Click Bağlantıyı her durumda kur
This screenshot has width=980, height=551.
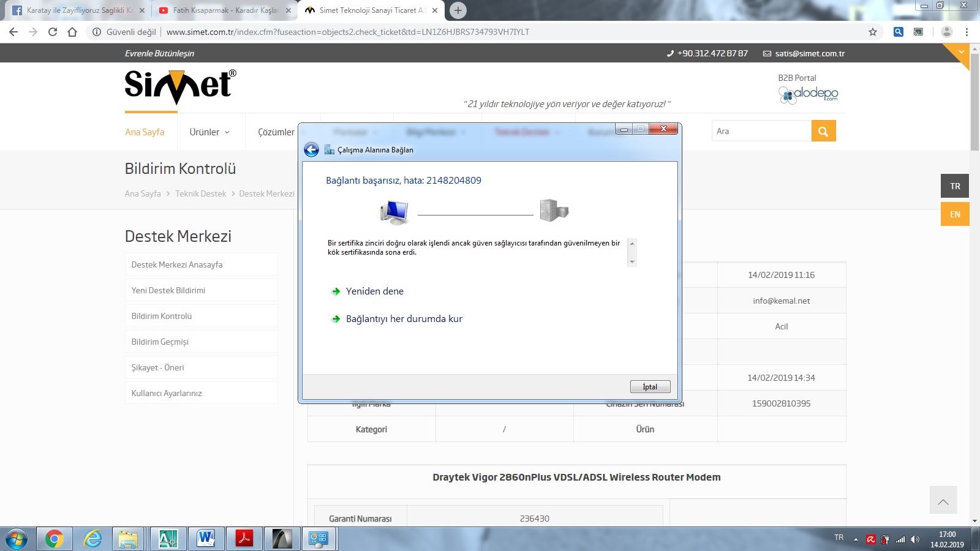(x=404, y=319)
